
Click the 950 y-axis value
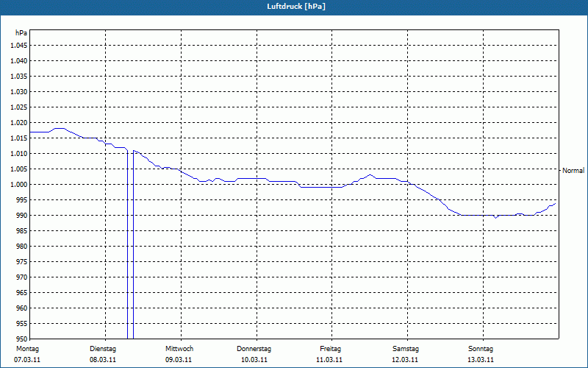coord(22,339)
